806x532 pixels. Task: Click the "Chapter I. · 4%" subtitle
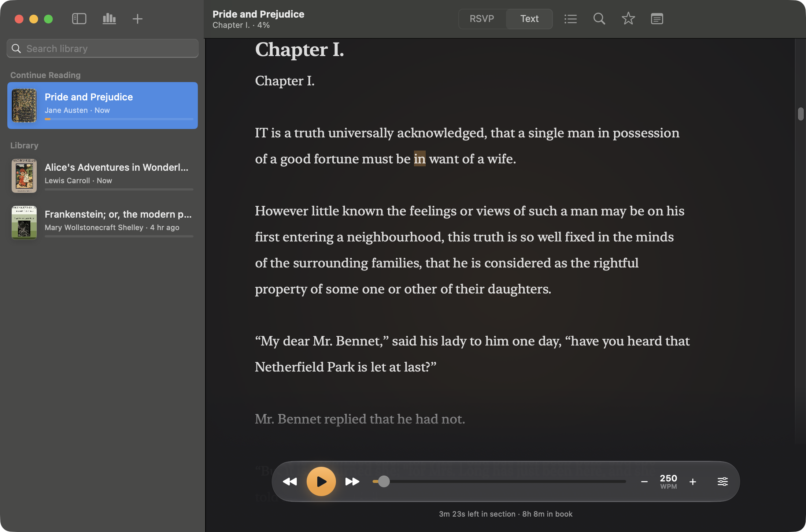(x=241, y=25)
